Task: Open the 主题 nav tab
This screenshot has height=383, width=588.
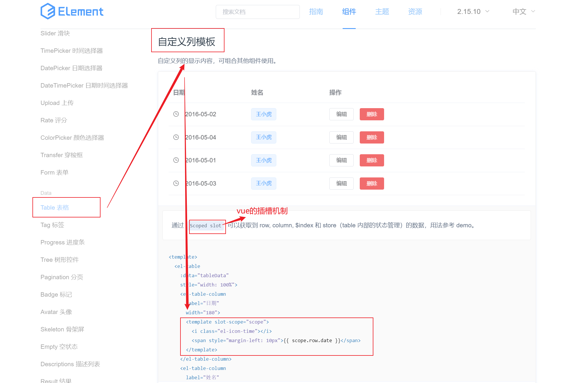Action: click(382, 12)
